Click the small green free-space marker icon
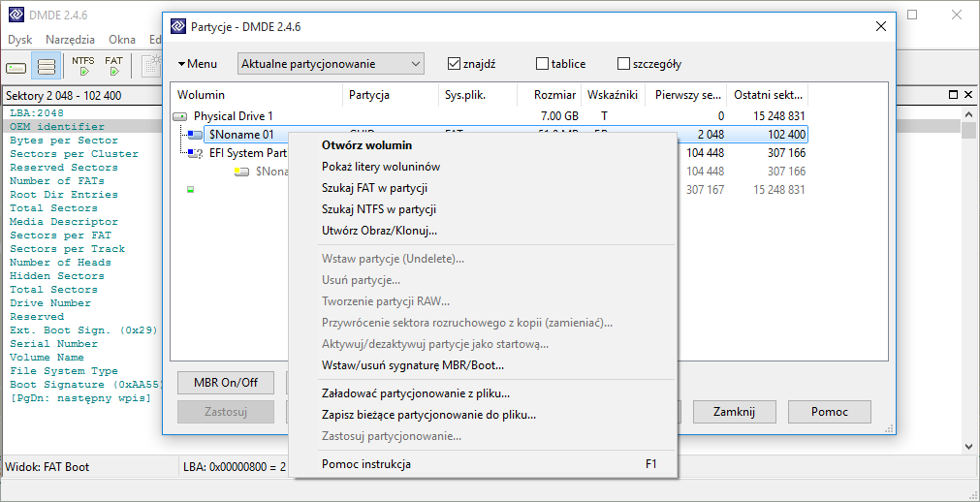 (x=191, y=189)
